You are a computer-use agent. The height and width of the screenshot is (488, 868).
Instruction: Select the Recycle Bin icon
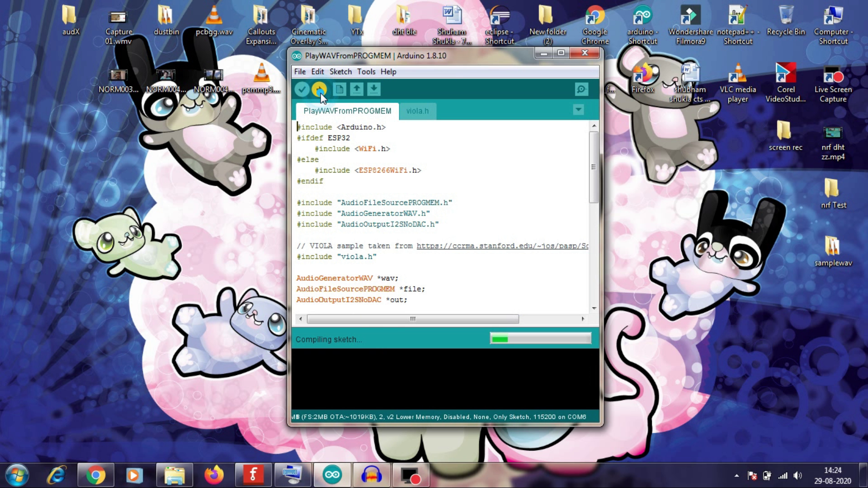point(786,21)
